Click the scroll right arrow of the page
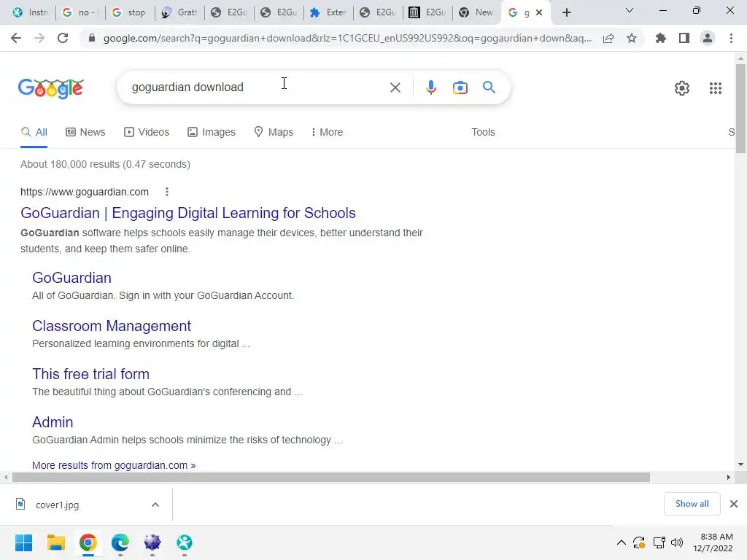 (x=729, y=477)
